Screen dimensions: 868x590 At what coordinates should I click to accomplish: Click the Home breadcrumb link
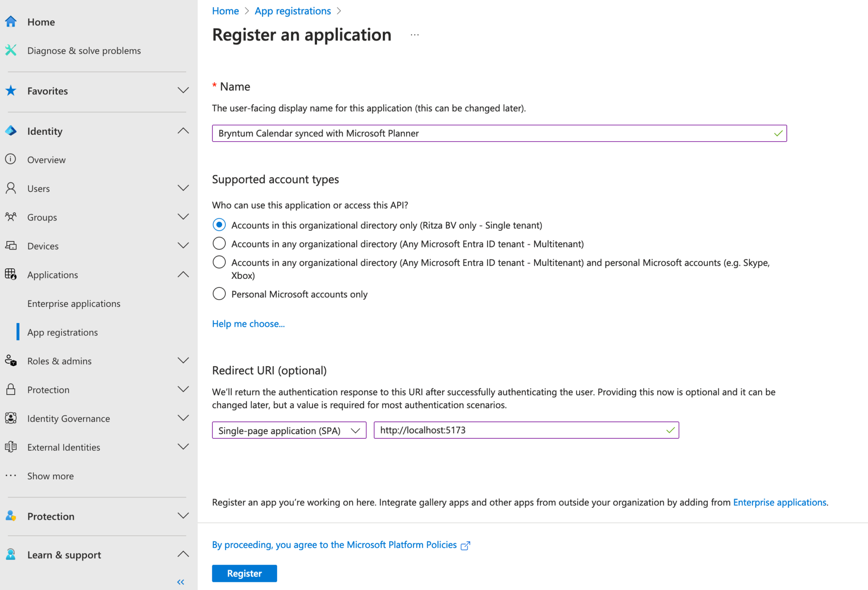225,11
